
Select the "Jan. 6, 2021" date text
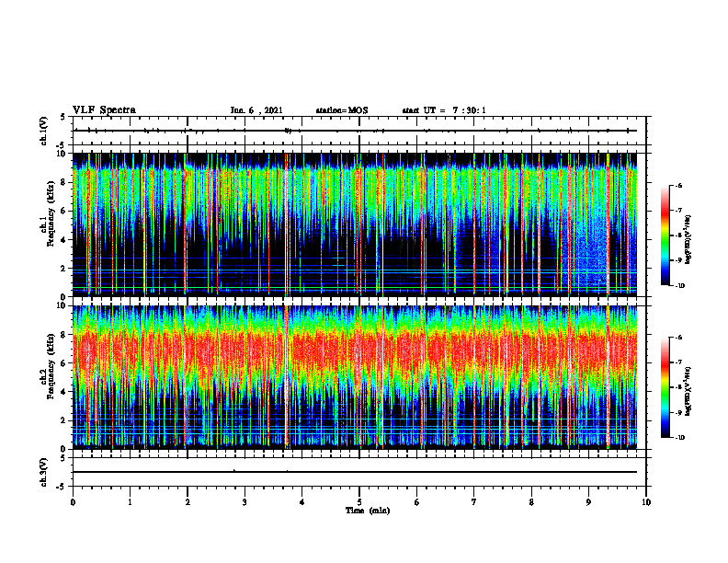point(256,110)
